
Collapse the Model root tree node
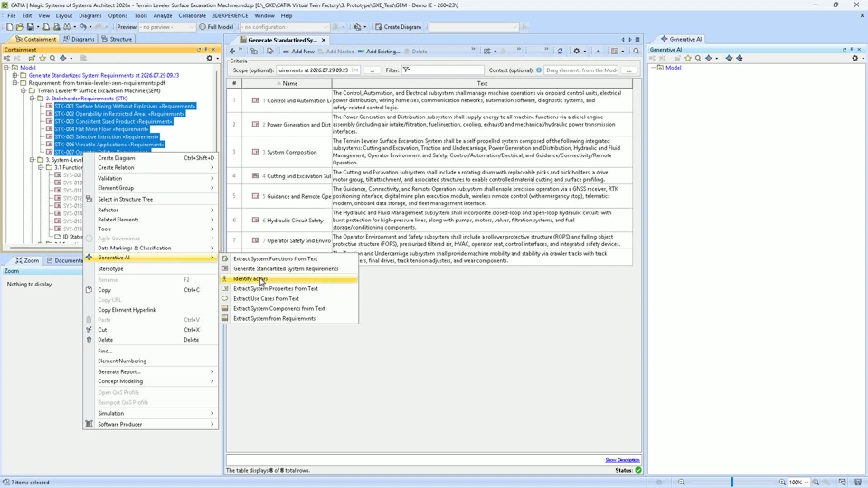coord(6,68)
